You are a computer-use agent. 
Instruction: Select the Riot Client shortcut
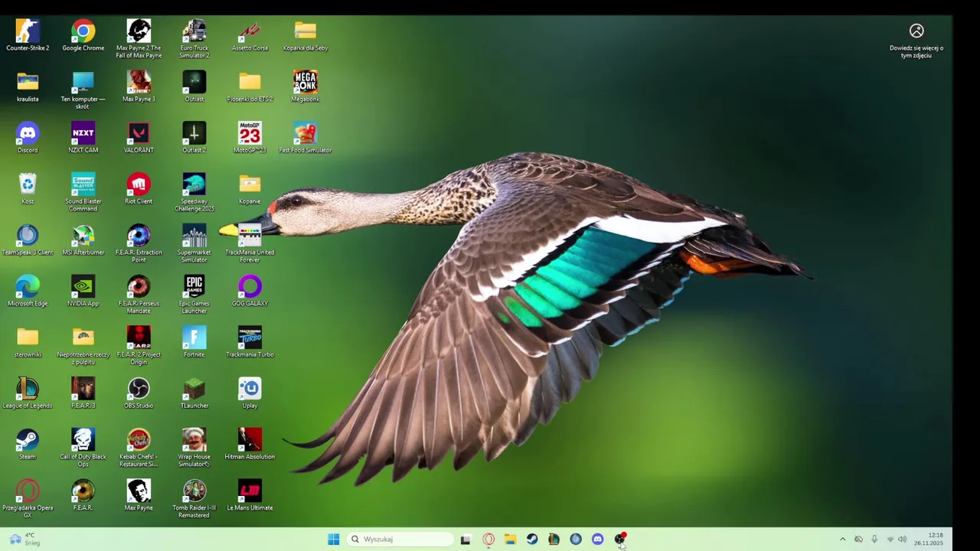pyautogui.click(x=139, y=189)
